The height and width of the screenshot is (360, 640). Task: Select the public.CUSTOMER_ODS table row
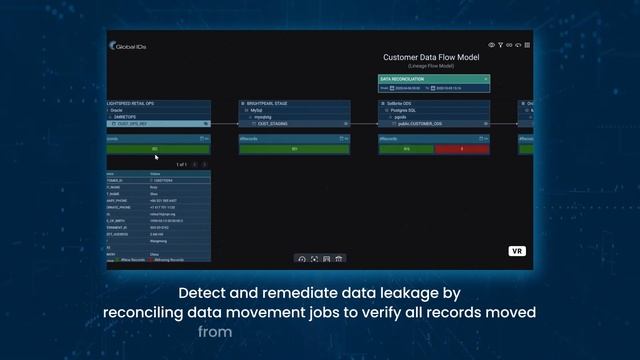point(434,124)
